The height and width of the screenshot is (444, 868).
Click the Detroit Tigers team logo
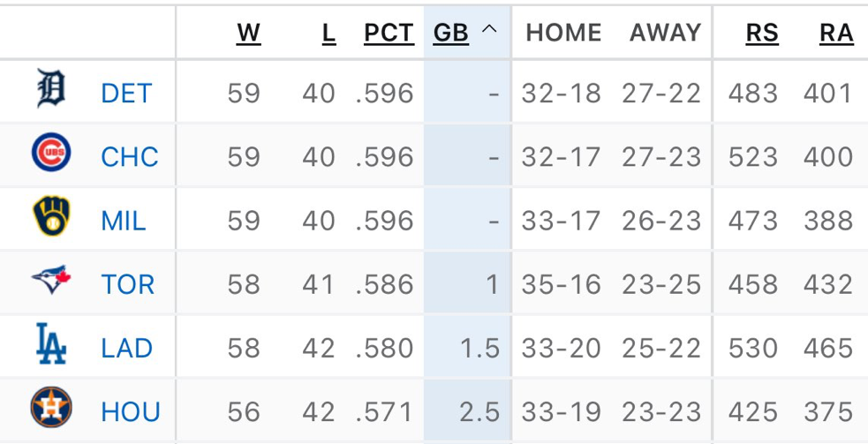[x=51, y=90]
